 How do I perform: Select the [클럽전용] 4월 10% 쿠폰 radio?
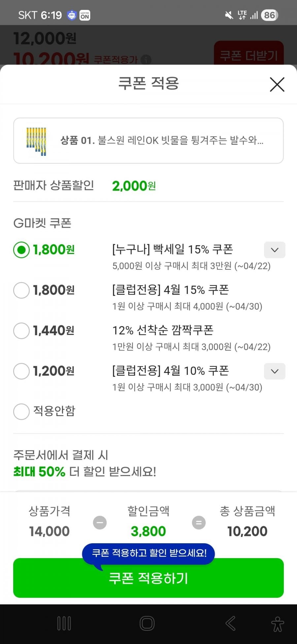pyautogui.click(x=21, y=371)
